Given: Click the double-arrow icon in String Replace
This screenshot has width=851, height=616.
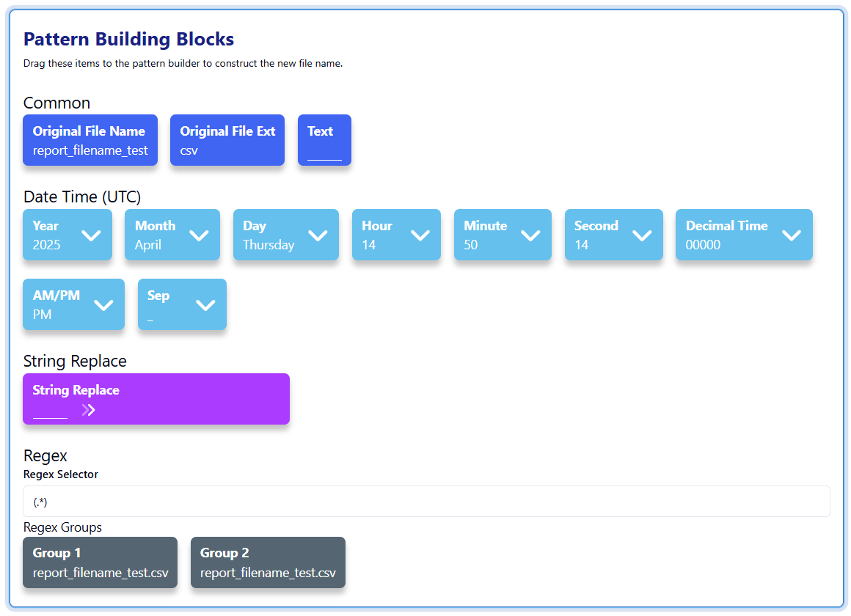Looking at the screenshot, I should (89, 410).
